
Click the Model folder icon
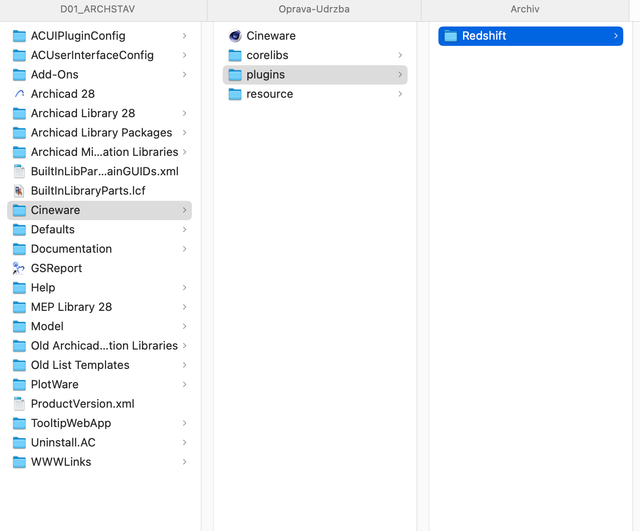(x=19, y=327)
